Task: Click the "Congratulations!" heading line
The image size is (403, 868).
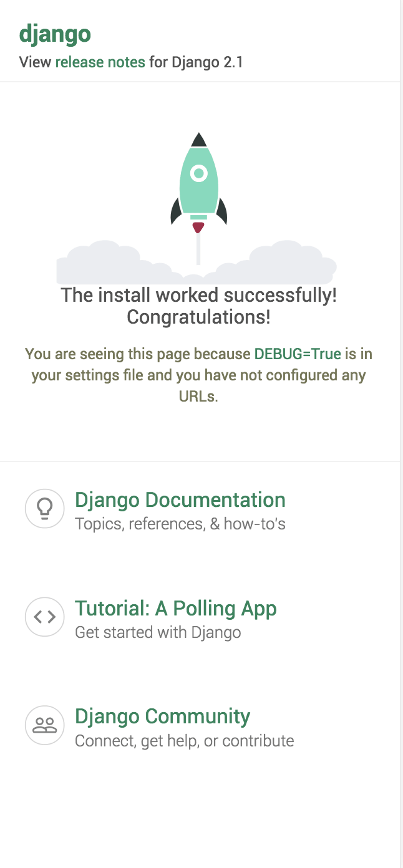Action: [198, 317]
